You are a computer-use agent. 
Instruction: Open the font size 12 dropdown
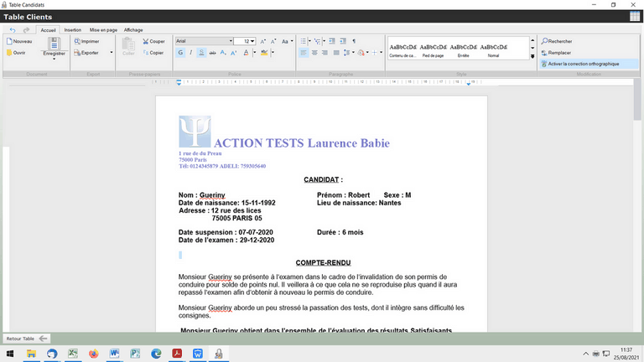pos(252,41)
